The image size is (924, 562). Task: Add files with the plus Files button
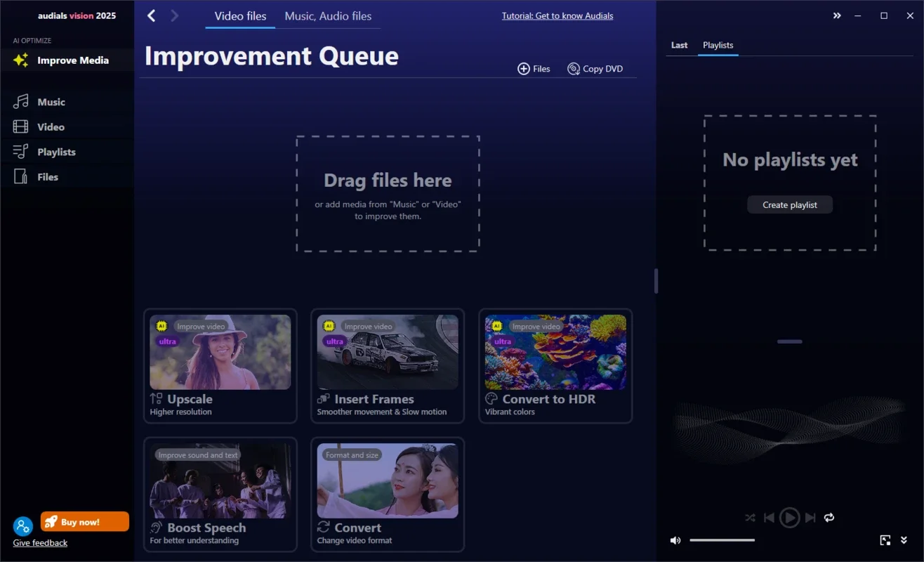click(x=534, y=69)
